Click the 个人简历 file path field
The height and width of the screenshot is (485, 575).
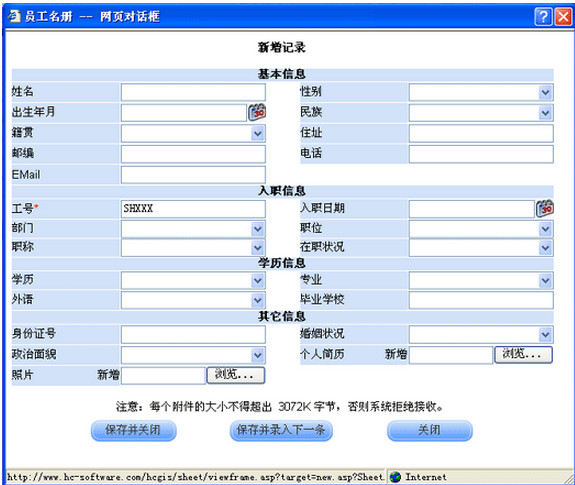tap(451, 355)
